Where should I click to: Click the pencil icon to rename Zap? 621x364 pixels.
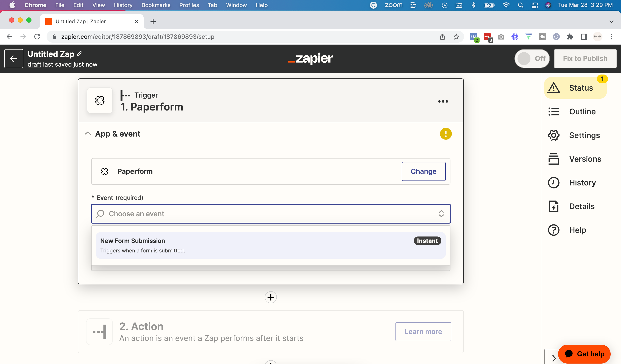[80, 53]
